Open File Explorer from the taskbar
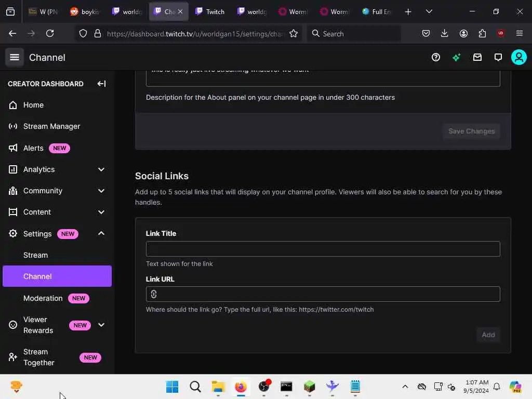This screenshot has width=532, height=399. tap(218, 387)
